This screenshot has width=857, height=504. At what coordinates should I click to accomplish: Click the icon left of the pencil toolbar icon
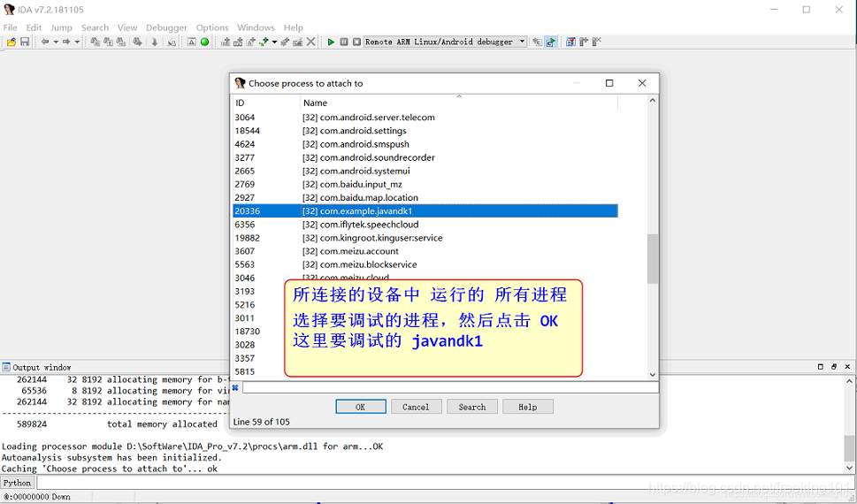[x=285, y=42]
